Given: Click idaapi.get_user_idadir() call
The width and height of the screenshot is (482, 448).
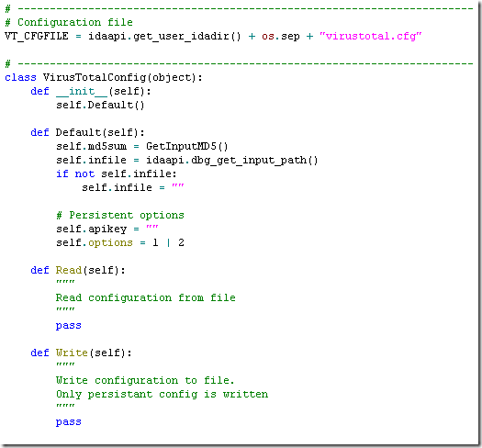Looking at the screenshot, I should [164, 37].
